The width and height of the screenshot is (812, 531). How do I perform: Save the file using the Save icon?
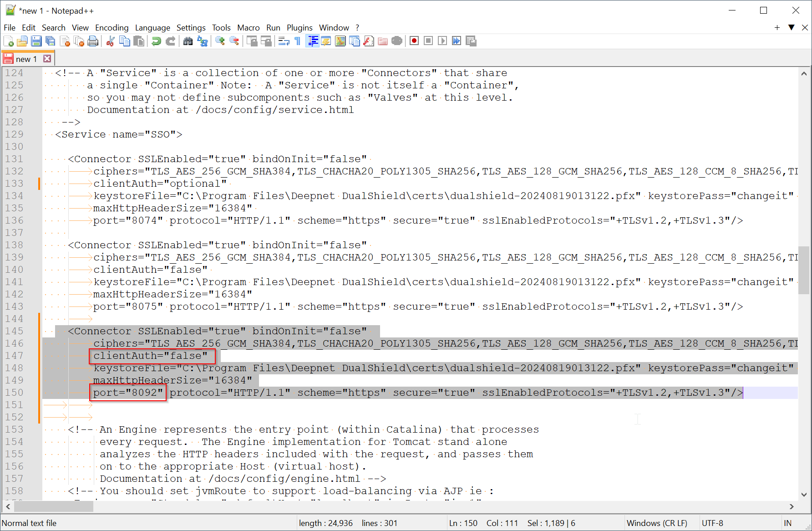(x=36, y=41)
